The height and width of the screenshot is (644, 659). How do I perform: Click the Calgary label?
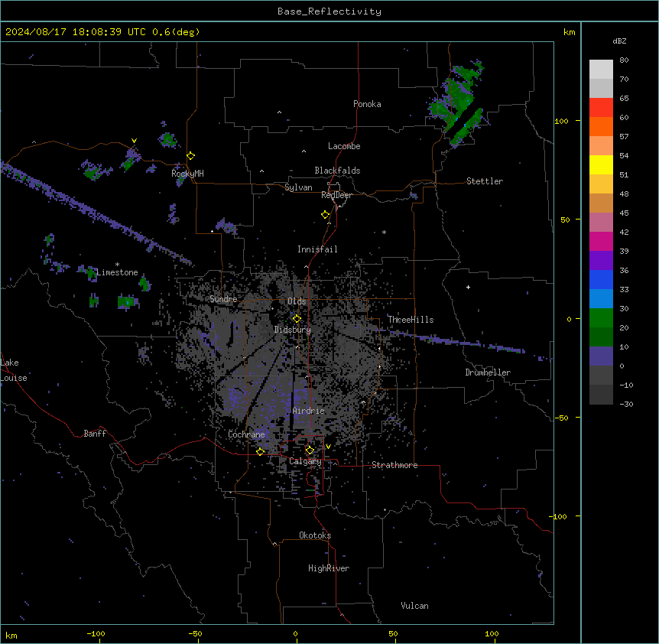(305, 461)
